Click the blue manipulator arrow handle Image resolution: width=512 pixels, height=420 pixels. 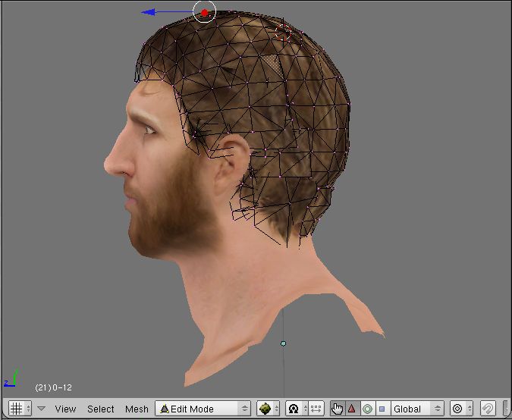(x=149, y=12)
